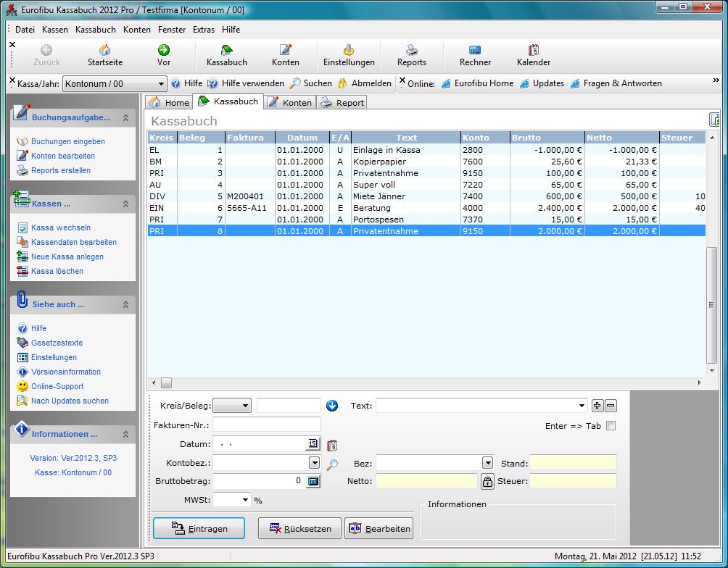Click plus button next to Text field
The height and width of the screenshot is (568, 728).
(x=597, y=406)
